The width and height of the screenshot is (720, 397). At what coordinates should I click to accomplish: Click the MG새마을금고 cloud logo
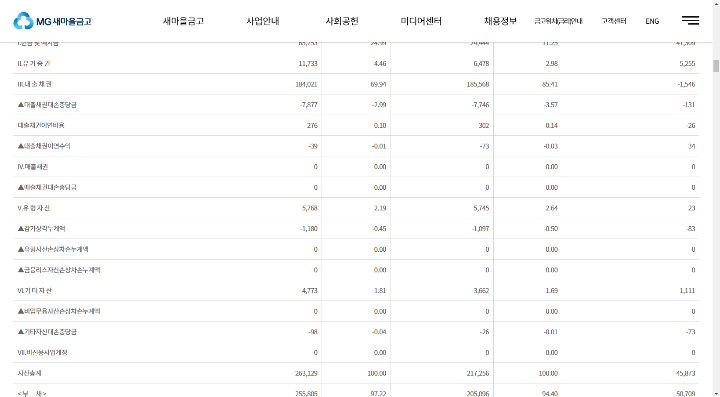click(52, 21)
